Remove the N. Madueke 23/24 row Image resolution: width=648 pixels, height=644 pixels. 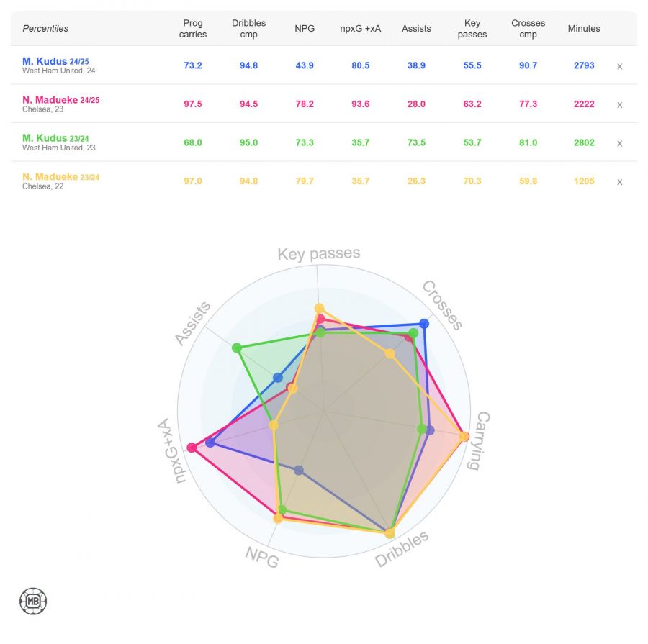pyautogui.click(x=619, y=181)
